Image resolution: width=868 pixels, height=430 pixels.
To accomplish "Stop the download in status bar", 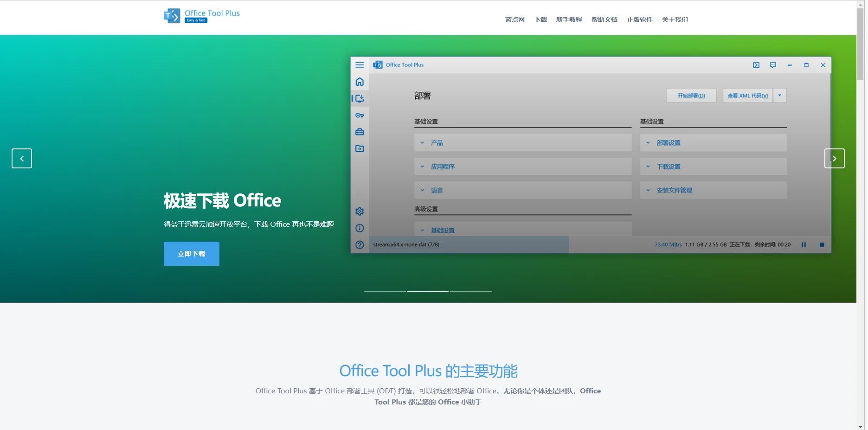I will tap(822, 245).
